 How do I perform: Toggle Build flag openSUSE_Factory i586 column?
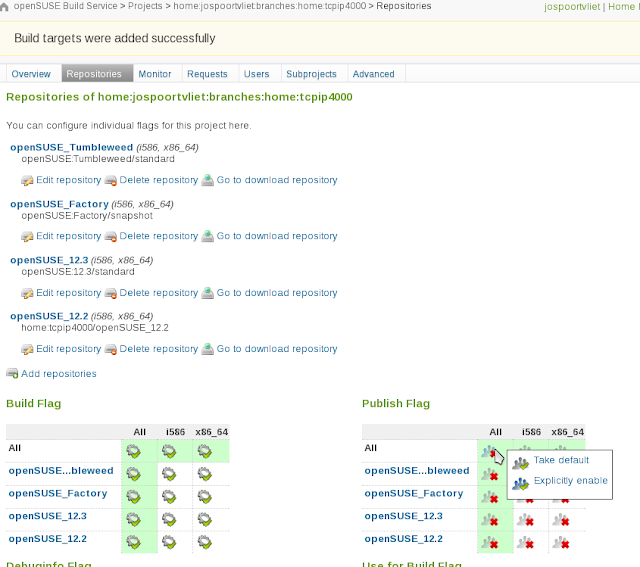[x=169, y=497]
